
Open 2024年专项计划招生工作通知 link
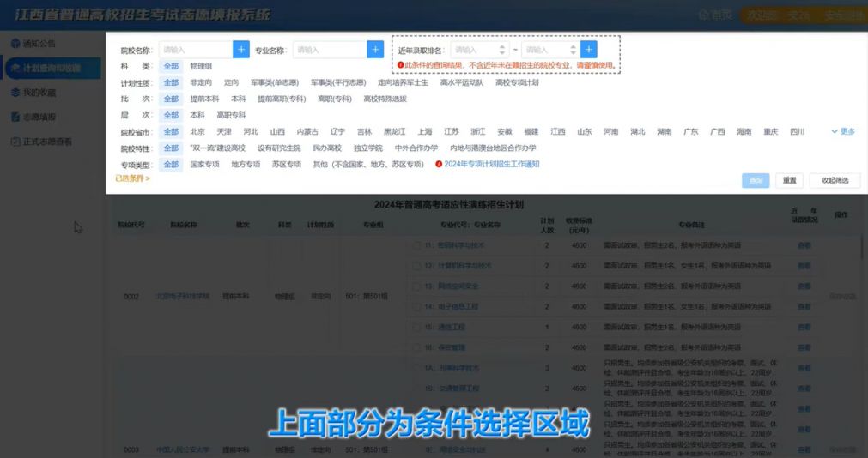[x=492, y=165]
